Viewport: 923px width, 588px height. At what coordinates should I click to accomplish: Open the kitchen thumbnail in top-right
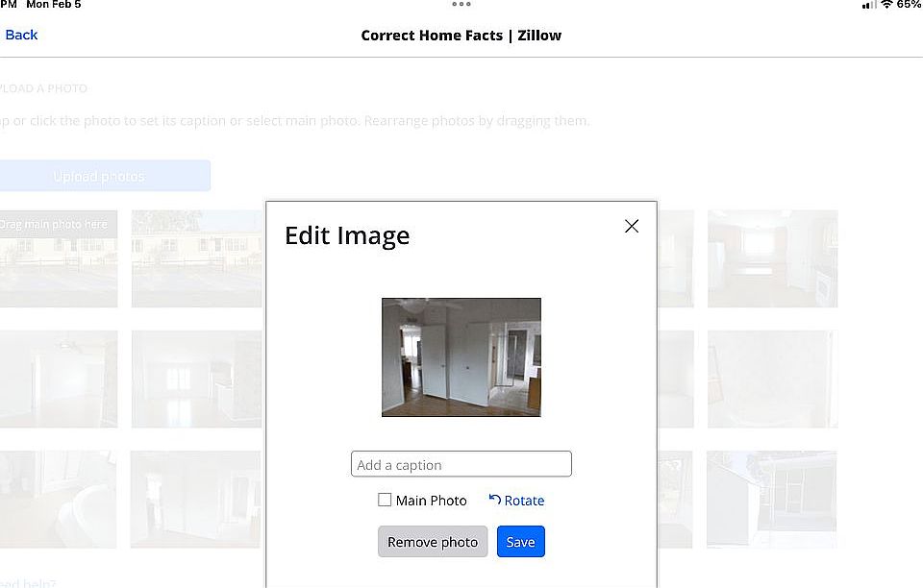(x=772, y=258)
